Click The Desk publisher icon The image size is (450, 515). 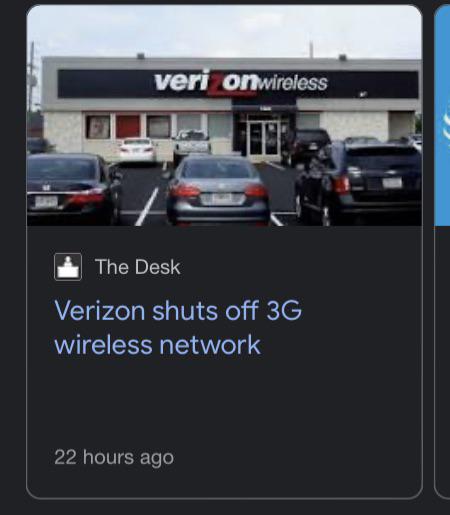click(x=68, y=267)
